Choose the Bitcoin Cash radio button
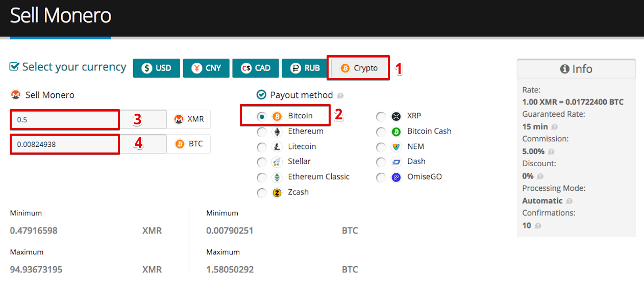This screenshot has width=644, height=281. [381, 132]
